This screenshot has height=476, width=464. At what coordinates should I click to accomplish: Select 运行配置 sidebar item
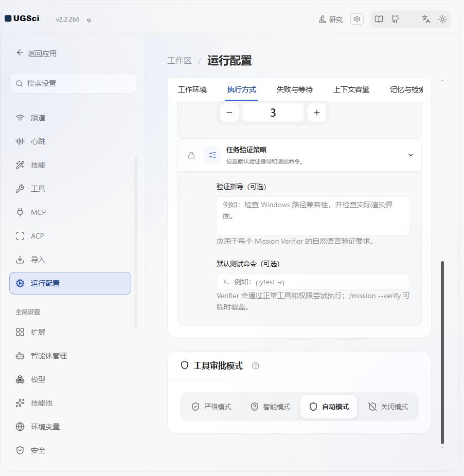tap(70, 283)
